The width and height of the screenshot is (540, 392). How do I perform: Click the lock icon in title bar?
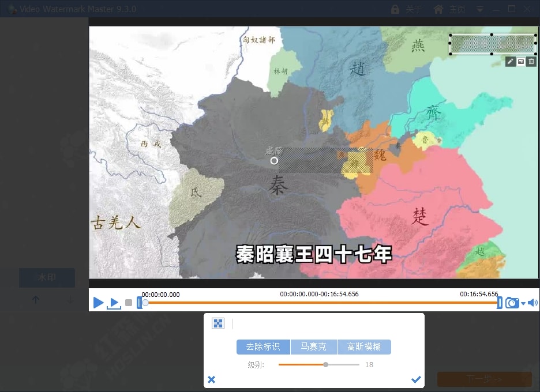click(395, 9)
